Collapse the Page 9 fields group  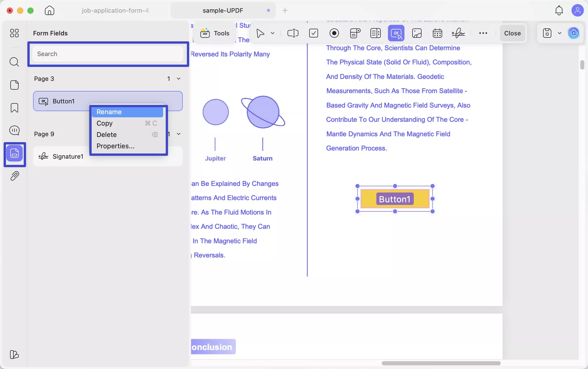[178, 134]
